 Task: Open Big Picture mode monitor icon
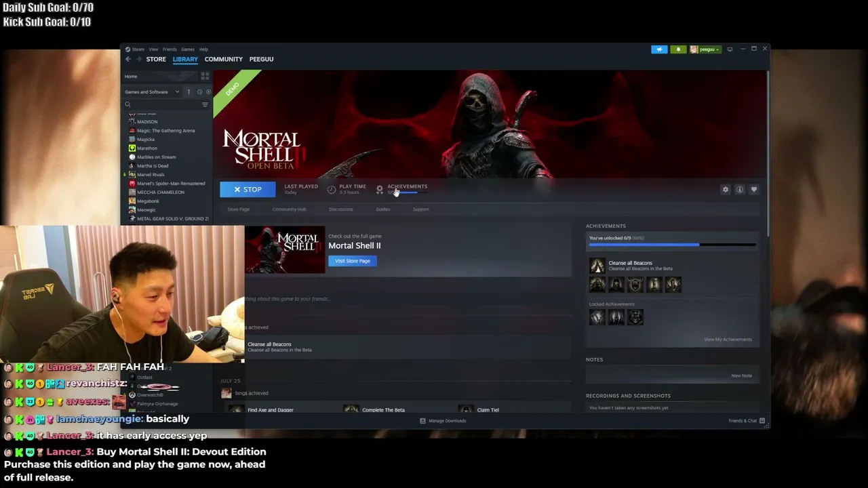tap(730, 49)
